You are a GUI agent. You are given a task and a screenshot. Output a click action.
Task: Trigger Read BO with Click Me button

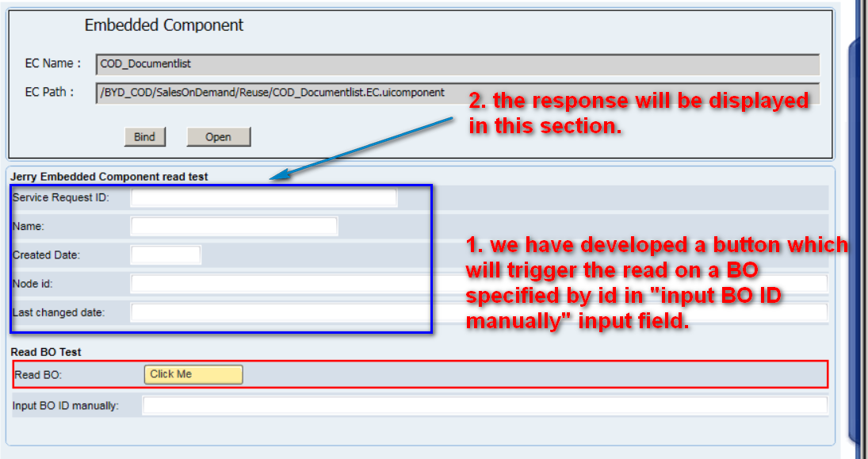(x=193, y=374)
